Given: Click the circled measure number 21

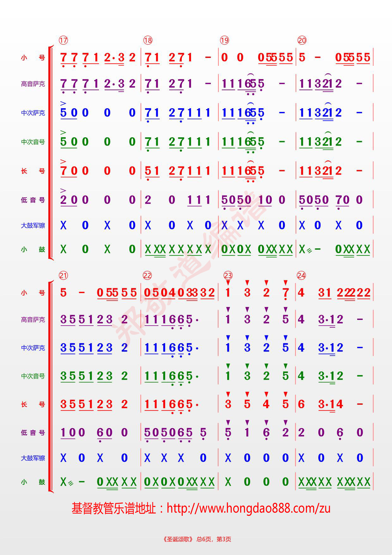Looking at the screenshot, I should pos(63,275).
